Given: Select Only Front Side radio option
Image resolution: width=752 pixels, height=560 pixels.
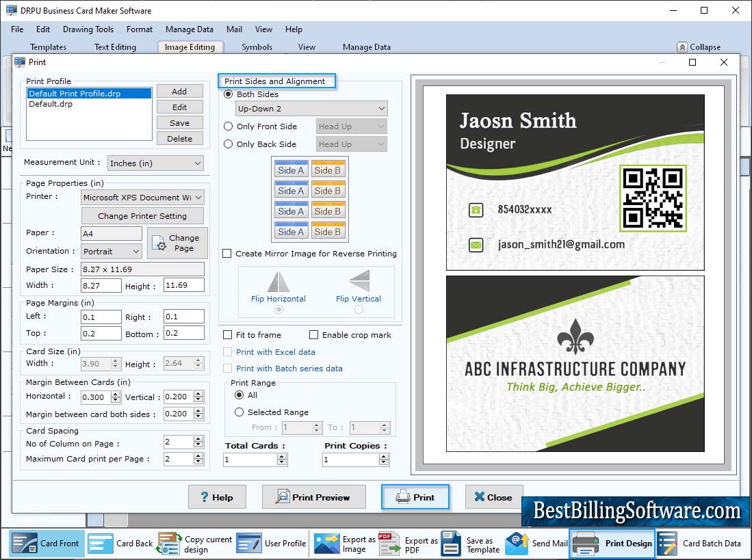Looking at the screenshot, I should click(x=229, y=126).
